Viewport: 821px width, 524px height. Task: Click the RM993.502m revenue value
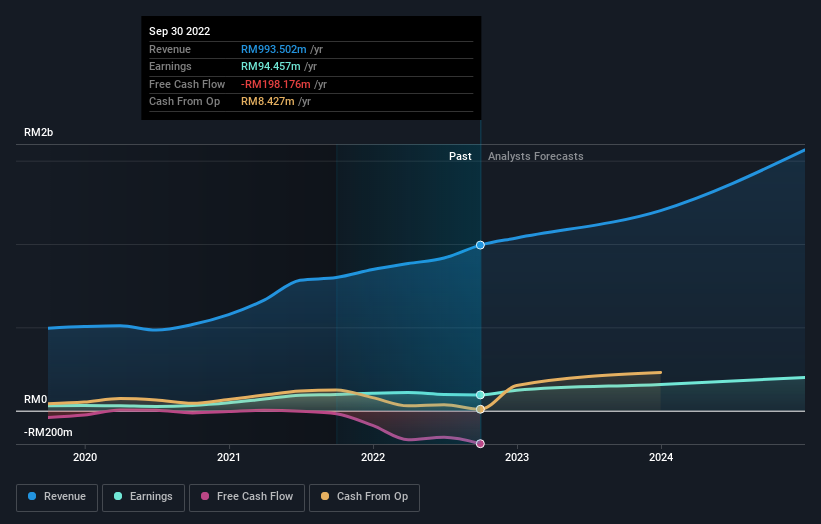273,49
